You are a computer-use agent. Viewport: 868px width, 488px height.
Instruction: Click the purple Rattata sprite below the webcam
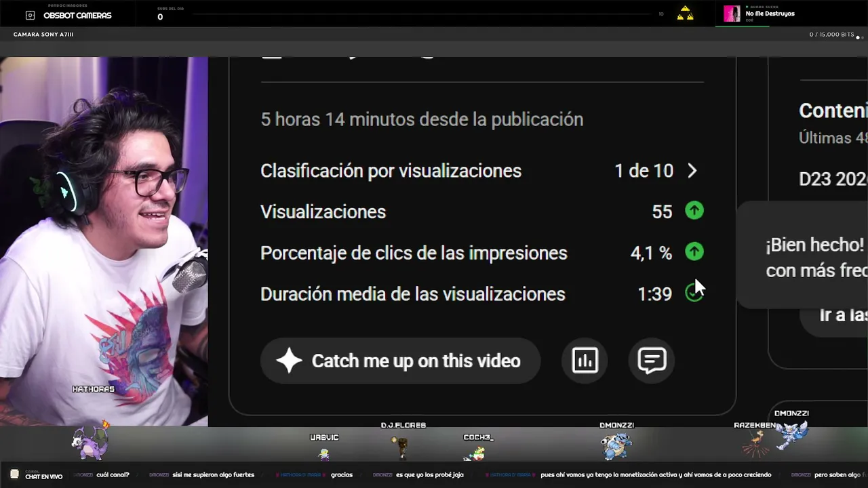(x=90, y=439)
